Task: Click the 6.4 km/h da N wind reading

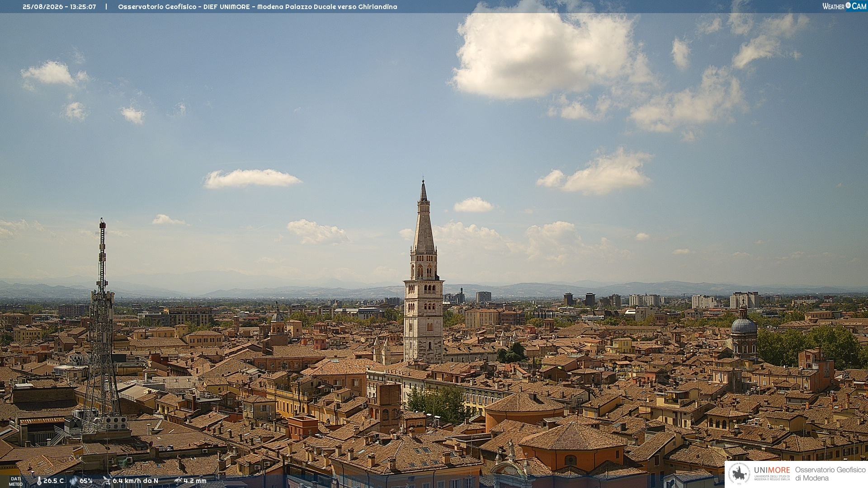Action: coord(135,481)
